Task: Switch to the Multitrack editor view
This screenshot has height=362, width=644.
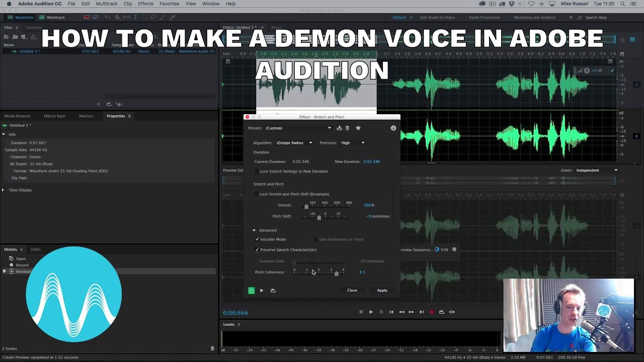Action: coord(52,17)
